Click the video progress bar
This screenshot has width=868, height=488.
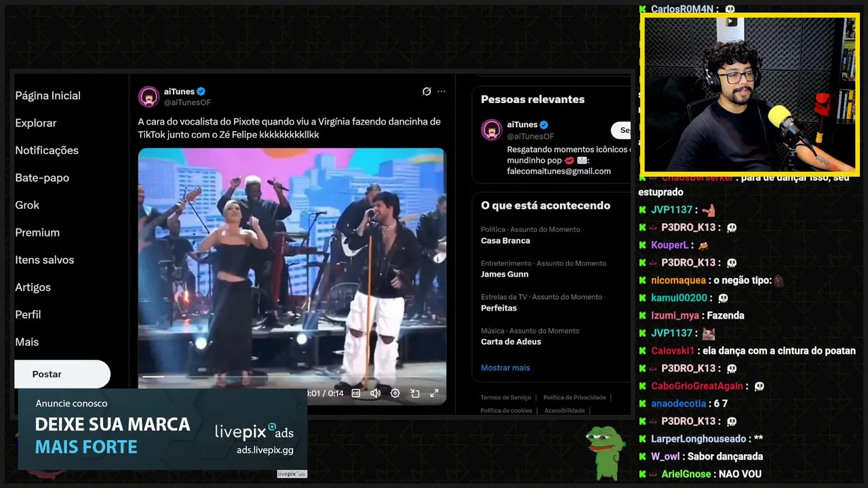(292, 376)
